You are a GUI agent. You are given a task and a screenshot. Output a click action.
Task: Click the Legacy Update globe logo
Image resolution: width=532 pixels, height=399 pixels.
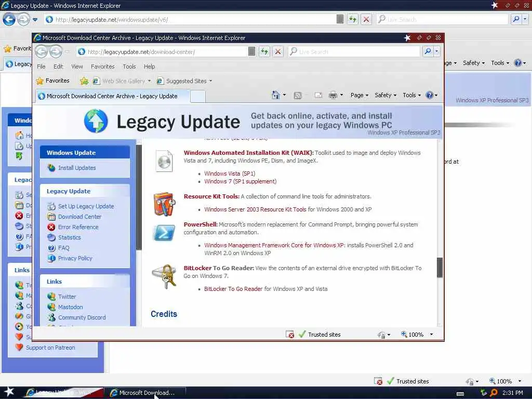tap(96, 121)
